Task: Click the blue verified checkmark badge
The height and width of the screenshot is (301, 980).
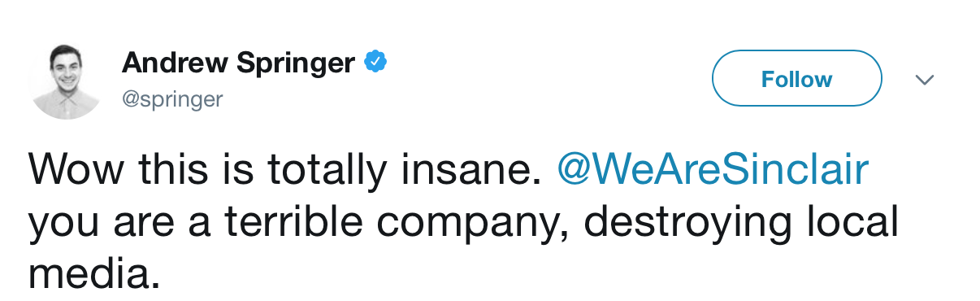Action: (x=375, y=62)
